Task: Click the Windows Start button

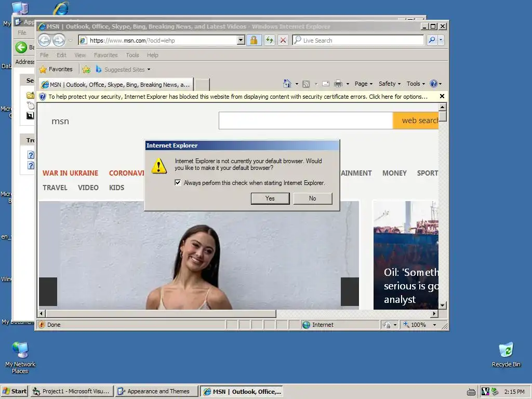Action: [14, 391]
